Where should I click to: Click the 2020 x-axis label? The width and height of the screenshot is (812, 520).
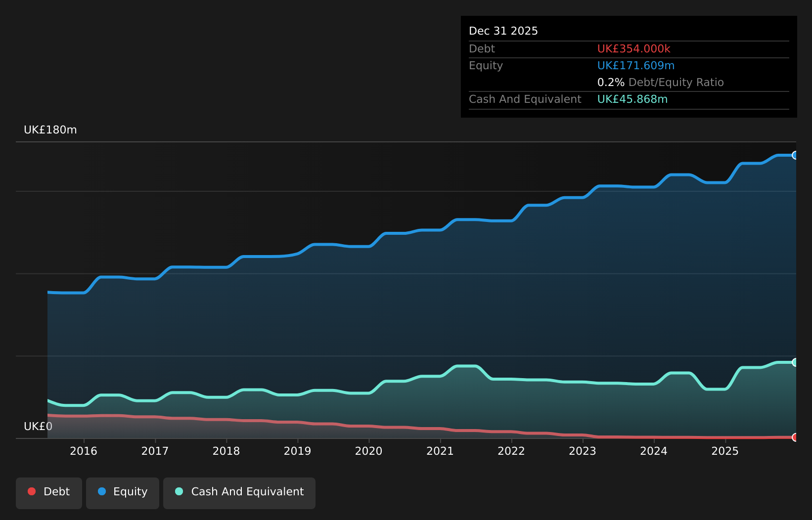368,451
